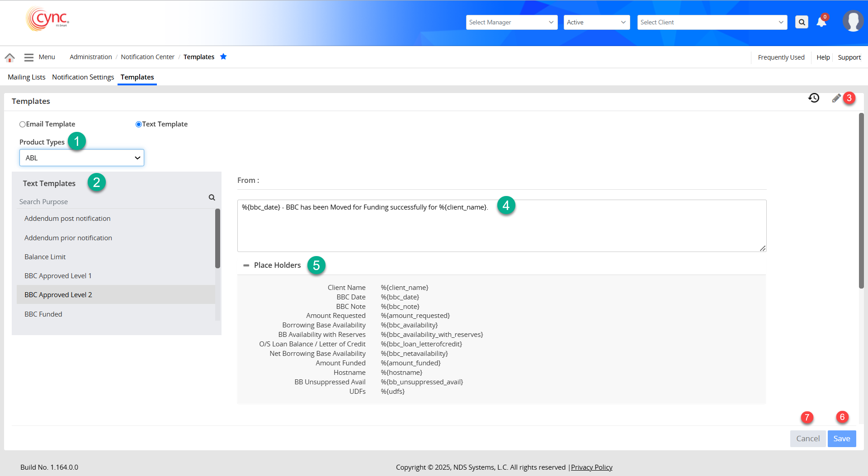868x476 pixels.
Task: Go to the Notification Settings tab
Action: pyautogui.click(x=83, y=77)
